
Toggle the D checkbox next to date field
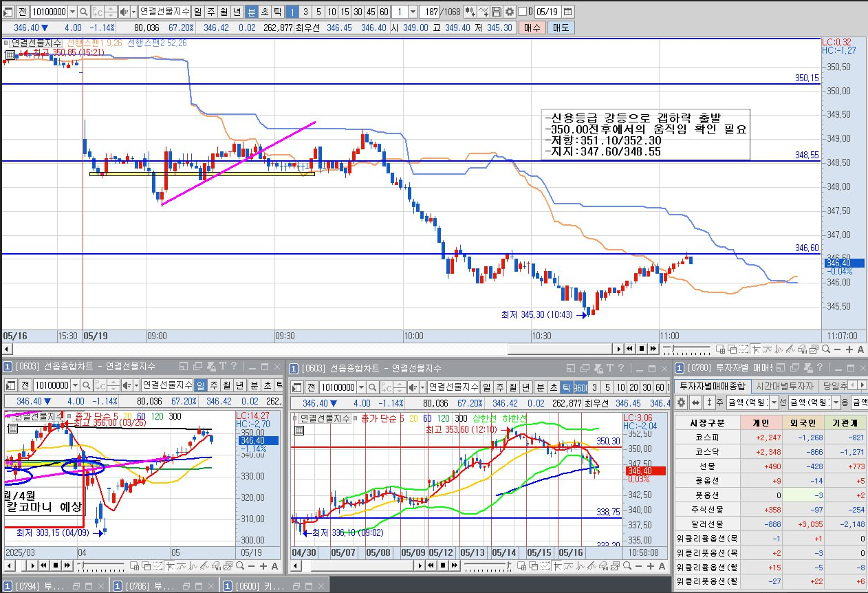522,12
